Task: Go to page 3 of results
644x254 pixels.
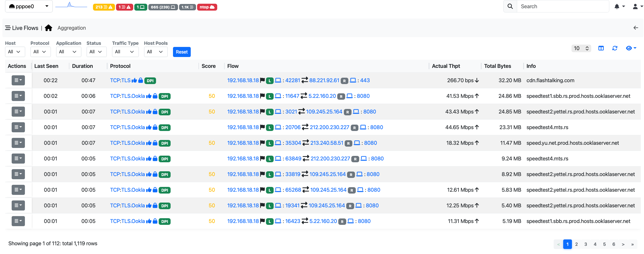Action: pos(586,244)
